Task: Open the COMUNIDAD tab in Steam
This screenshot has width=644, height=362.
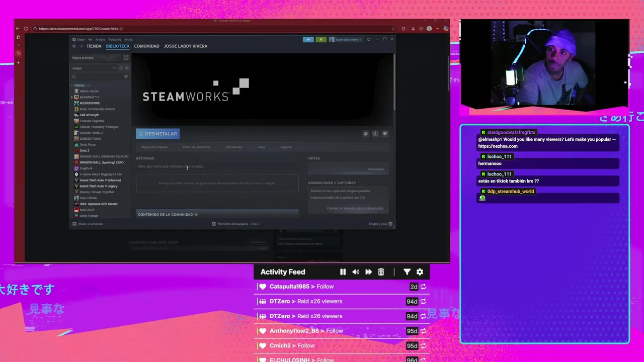Action: click(146, 46)
